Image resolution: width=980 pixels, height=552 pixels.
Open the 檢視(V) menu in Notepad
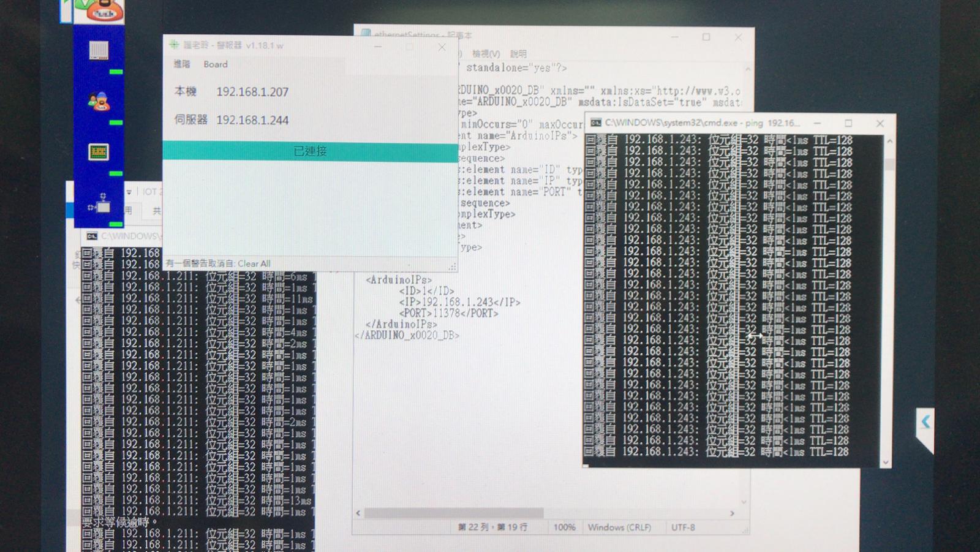tap(486, 54)
